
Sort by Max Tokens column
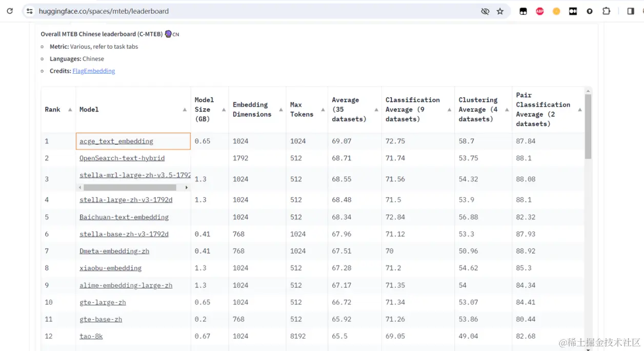(x=323, y=110)
